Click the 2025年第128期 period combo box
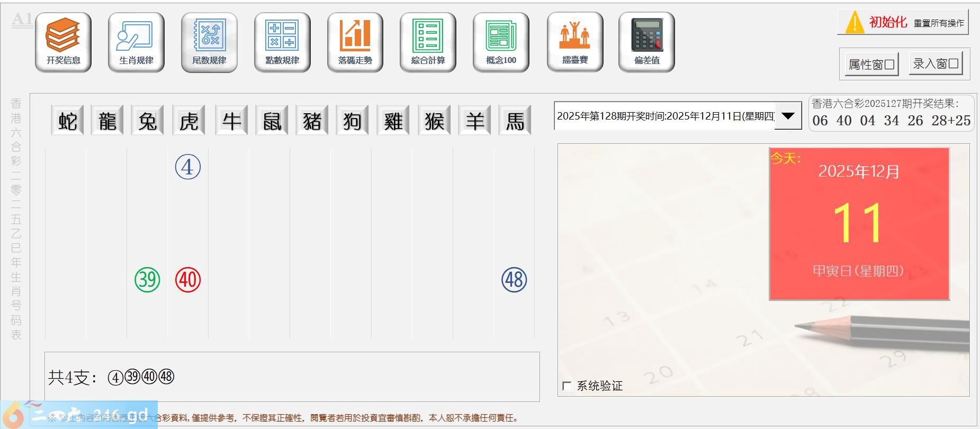 pos(665,116)
